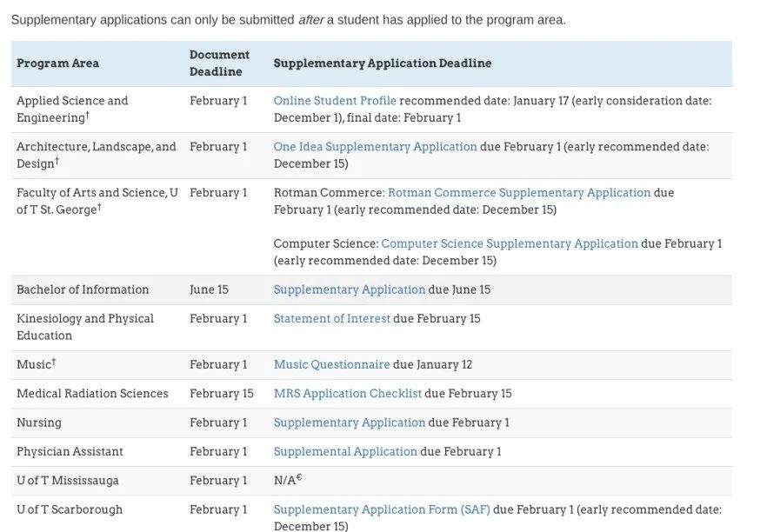
Task: Open the Statement of Interest link
Action: tap(332, 319)
